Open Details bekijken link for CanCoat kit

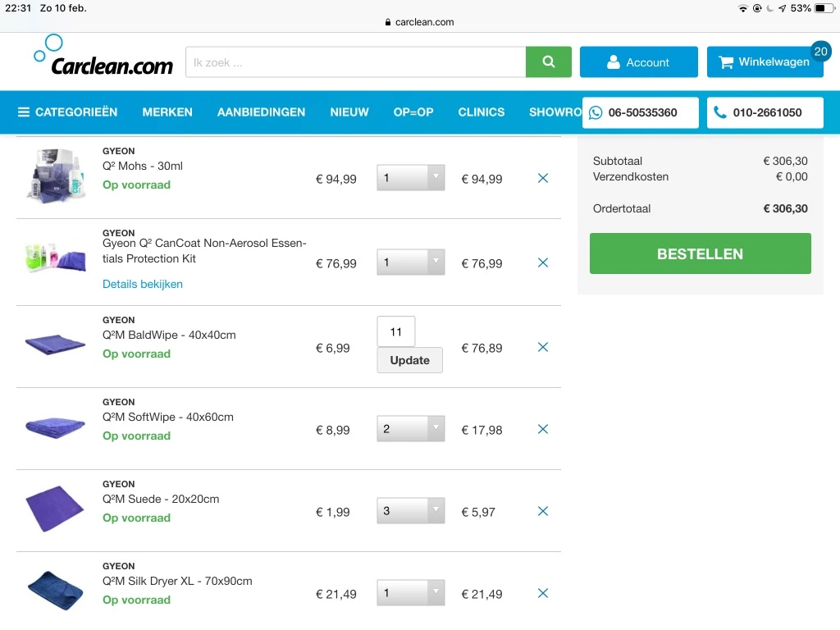coord(143,284)
